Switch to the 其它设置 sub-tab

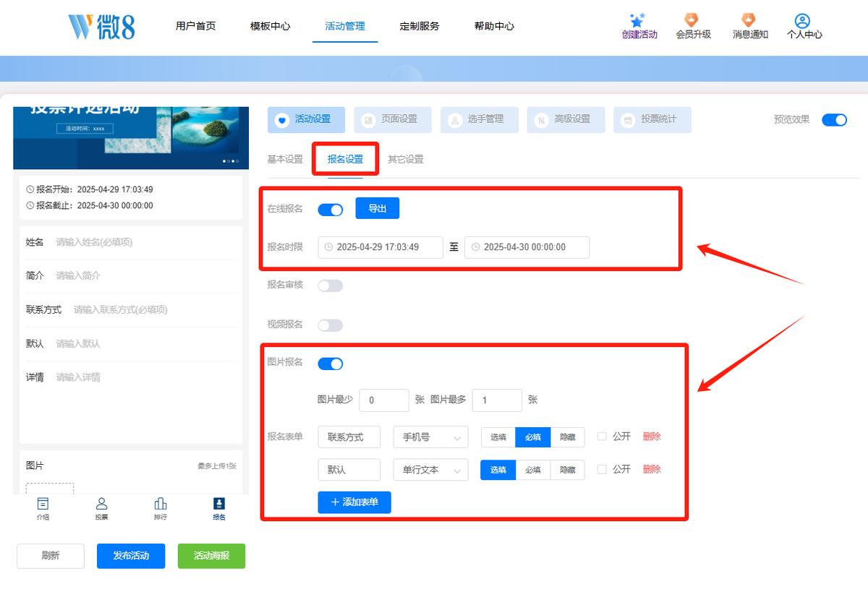[406, 159]
